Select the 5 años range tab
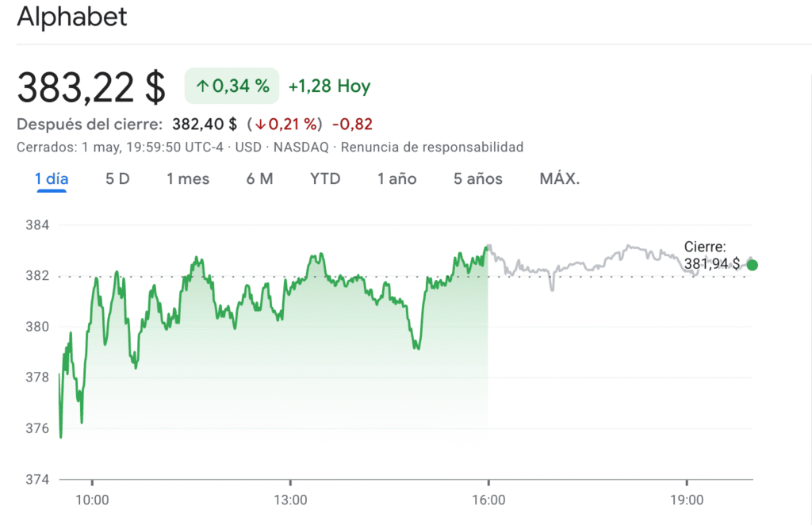This screenshot has height=525, width=812. pos(478,178)
